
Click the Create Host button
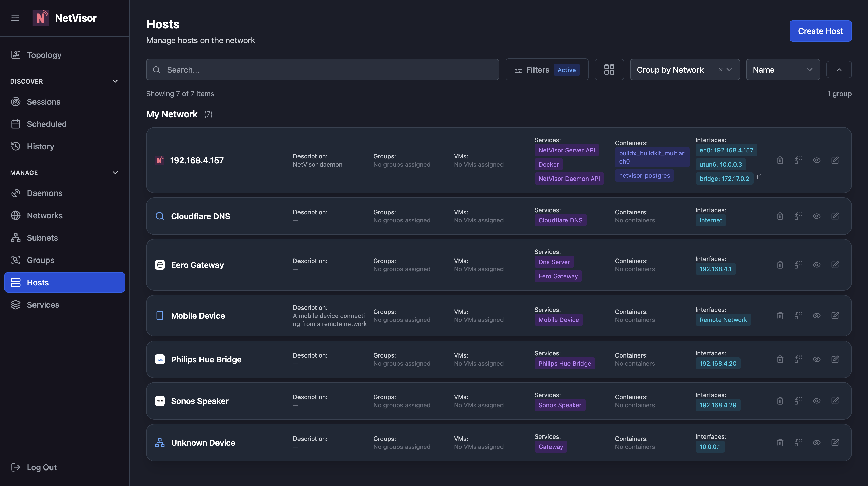coord(820,31)
